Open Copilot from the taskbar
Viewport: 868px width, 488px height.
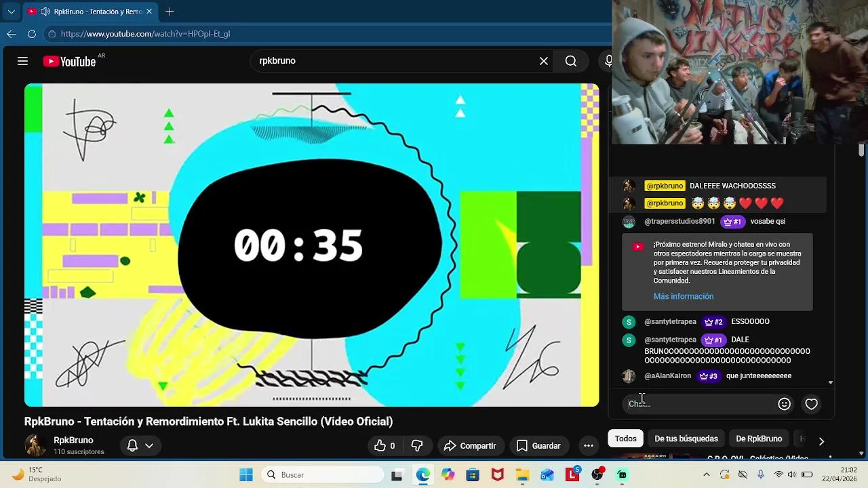pyautogui.click(x=448, y=474)
